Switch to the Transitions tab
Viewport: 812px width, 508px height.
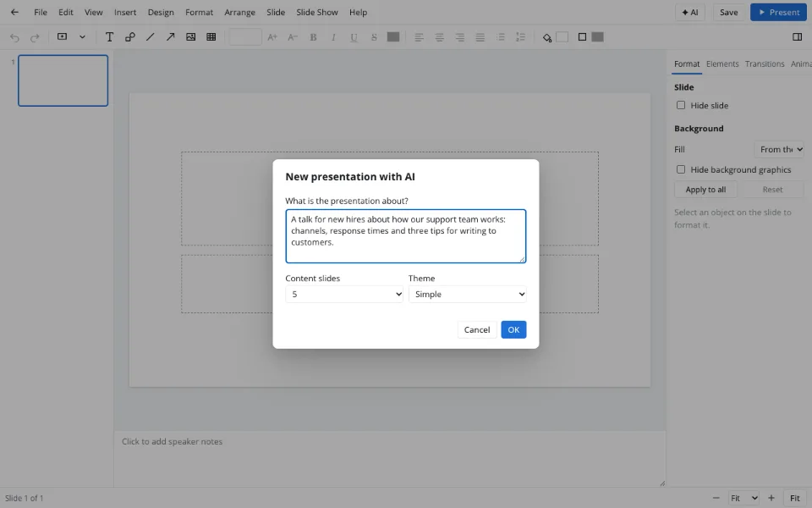765,63
